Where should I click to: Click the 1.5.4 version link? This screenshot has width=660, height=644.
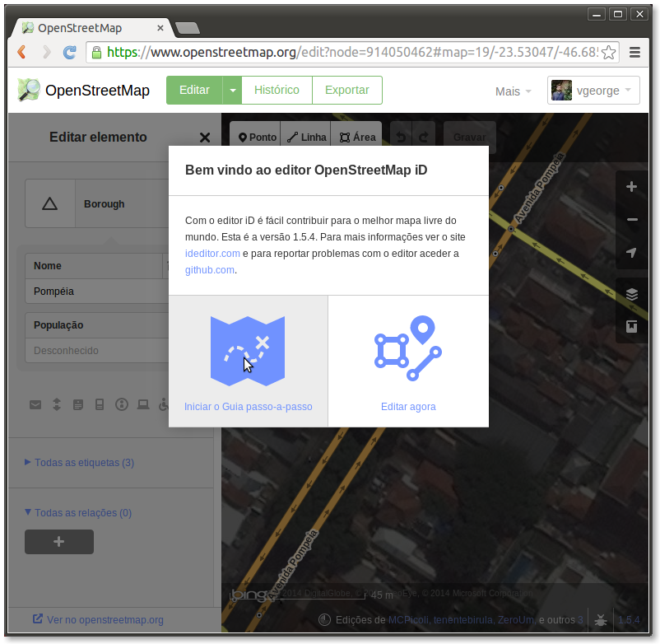point(629,620)
